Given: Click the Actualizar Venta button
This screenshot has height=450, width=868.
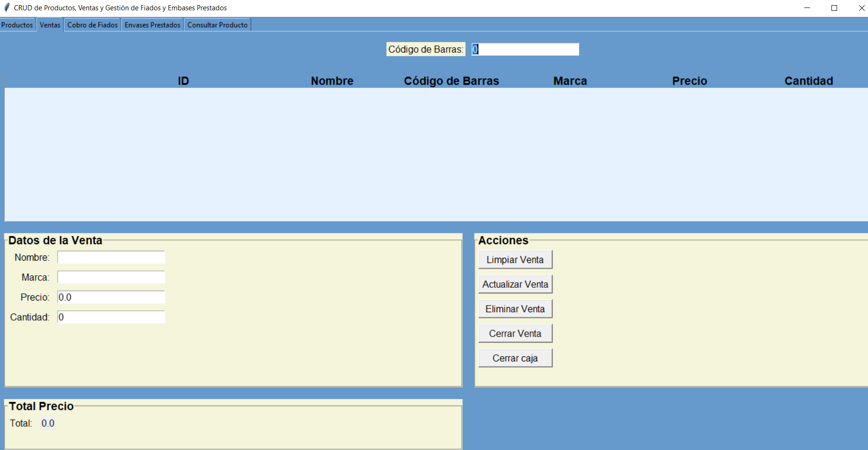Looking at the screenshot, I should click(515, 285).
